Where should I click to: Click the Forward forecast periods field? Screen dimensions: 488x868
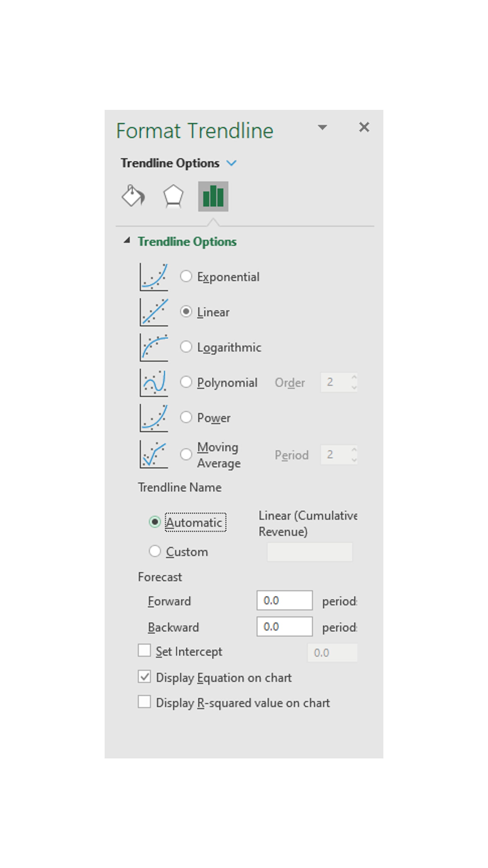click(x=284, y=600)
